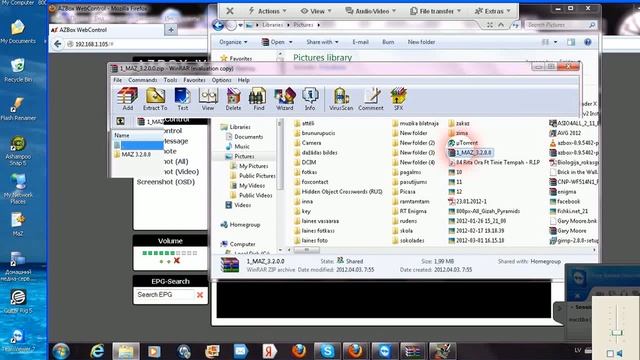Viewport: 640px width, 360px height.
Task: Click dropdown arrow next to Open
Action: (291, 42)
